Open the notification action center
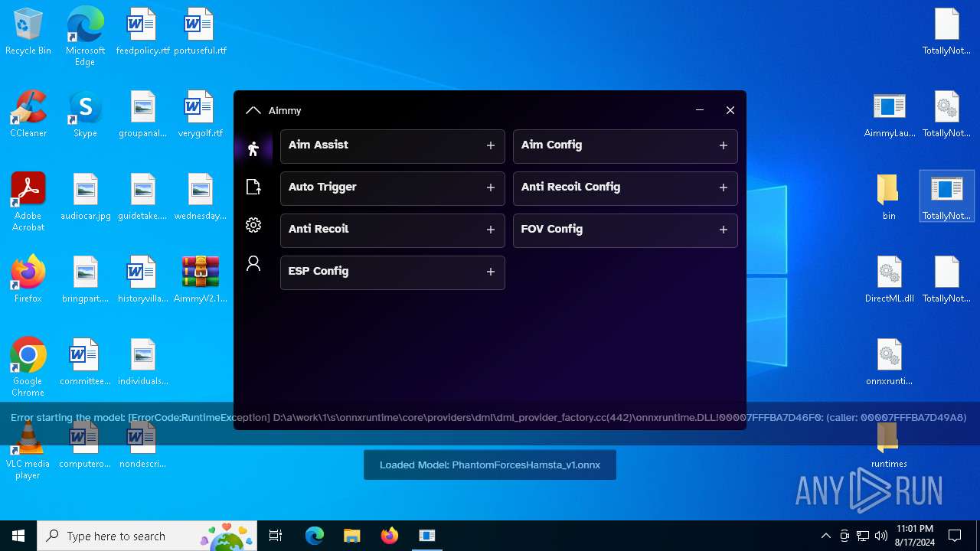This screenshot has width=980, height=551. (x=955, y=536)
